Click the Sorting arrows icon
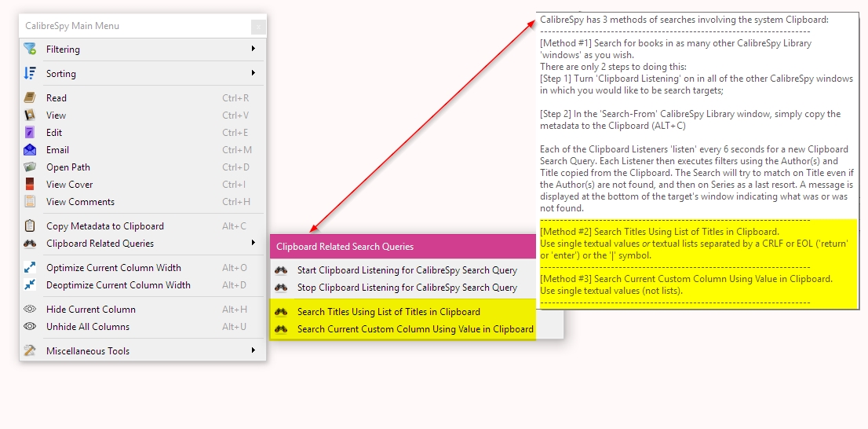 click(x=30, y=73)
